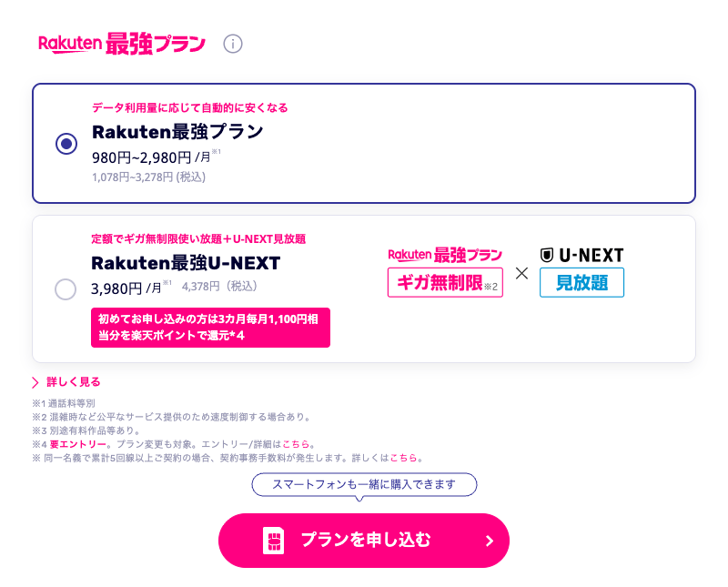Click the 980円~2,980円 price text
Screen dimensions: 728x587
(x=141, y=157)
